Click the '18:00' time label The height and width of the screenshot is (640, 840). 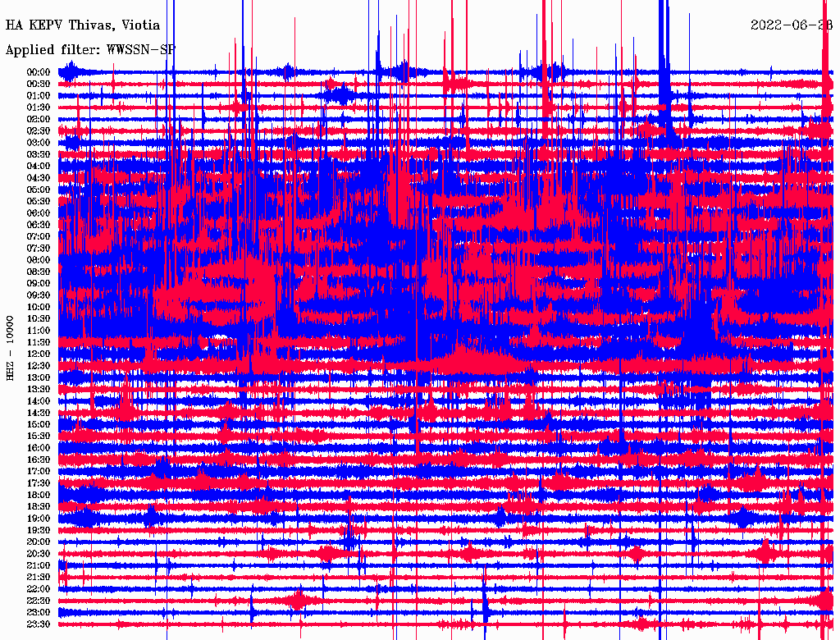tap(39, 495)
